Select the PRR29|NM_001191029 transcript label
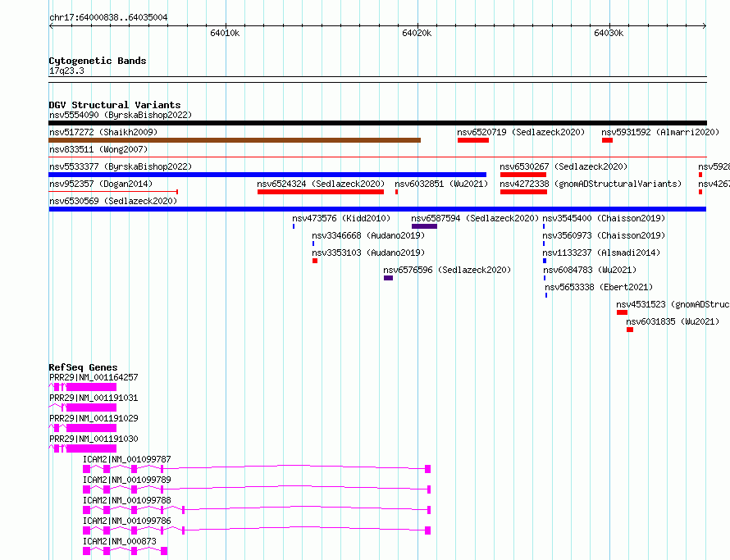 [94, 418]
